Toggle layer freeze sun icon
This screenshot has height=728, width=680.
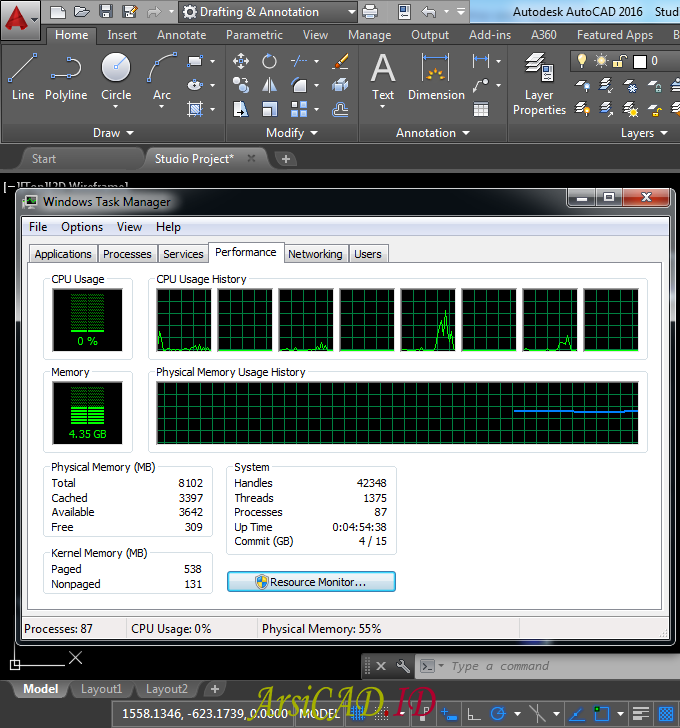602,61
